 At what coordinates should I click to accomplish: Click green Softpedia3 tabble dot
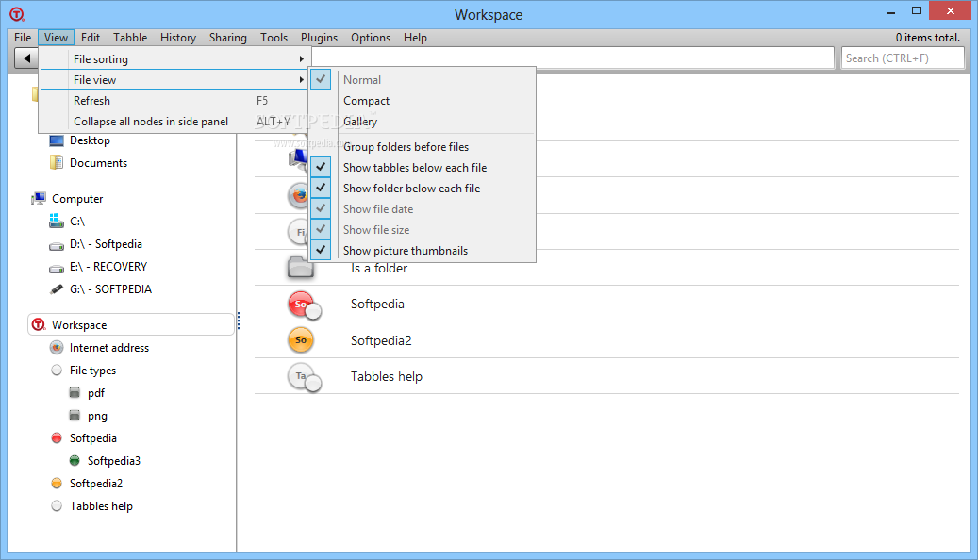pos(75,460)
